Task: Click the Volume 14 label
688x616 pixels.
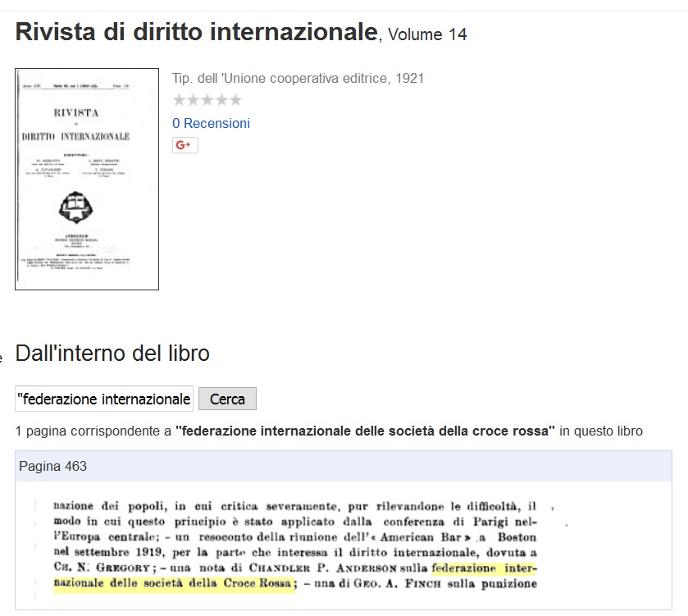Action: (427, 35)
